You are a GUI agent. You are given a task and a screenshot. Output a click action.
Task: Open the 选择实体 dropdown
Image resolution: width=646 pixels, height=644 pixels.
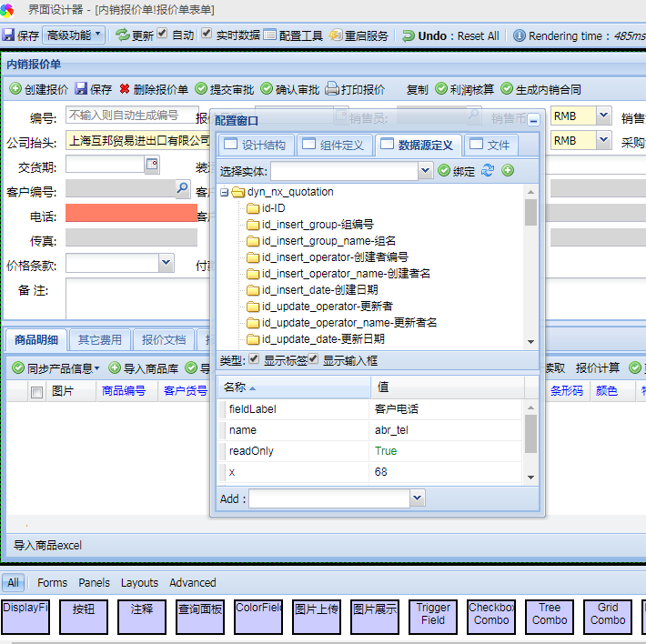tap(425, 171)
